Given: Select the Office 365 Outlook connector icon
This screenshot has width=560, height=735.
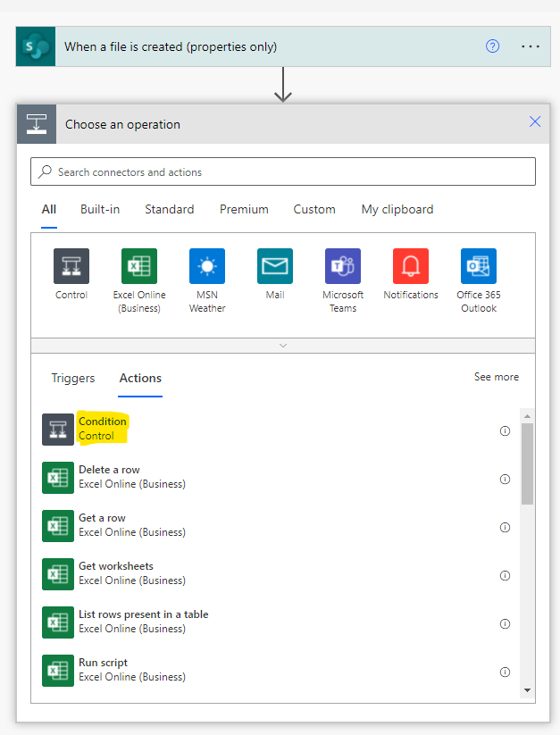Looking at the screenshot, I should [x=479, y=266].
